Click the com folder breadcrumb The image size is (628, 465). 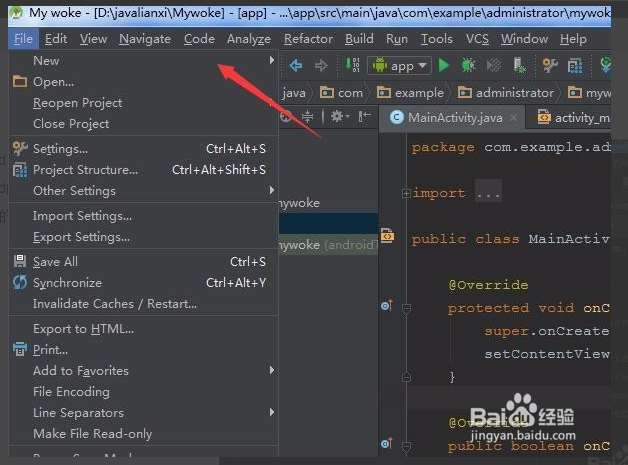(x=341, y=93)
